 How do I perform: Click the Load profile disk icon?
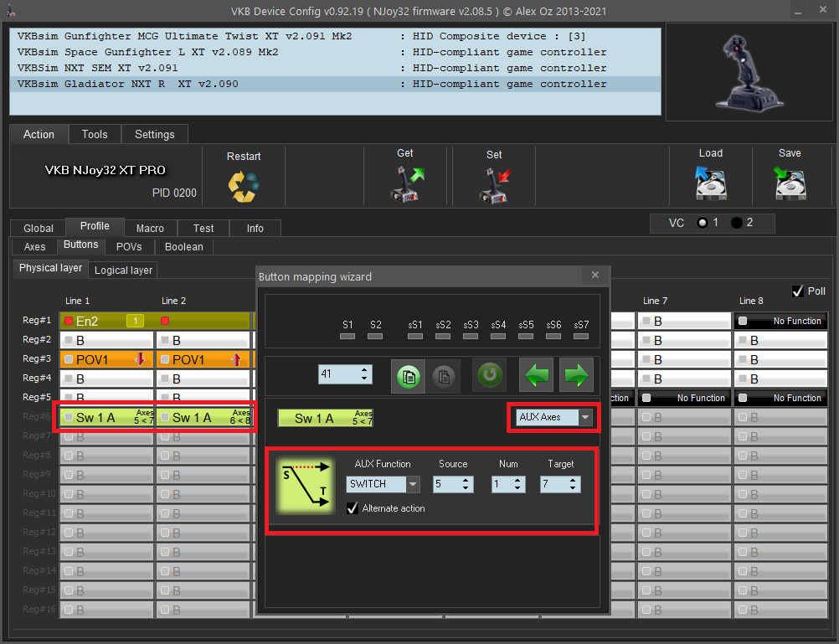pyautogui.click(x=710, y=183)
